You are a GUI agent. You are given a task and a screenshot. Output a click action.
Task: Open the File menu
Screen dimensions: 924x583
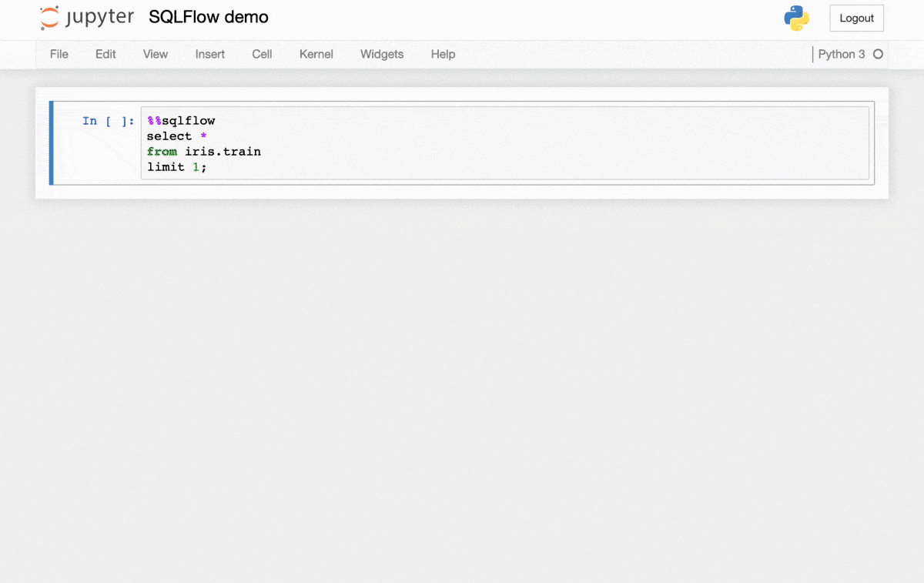(59, 54)
